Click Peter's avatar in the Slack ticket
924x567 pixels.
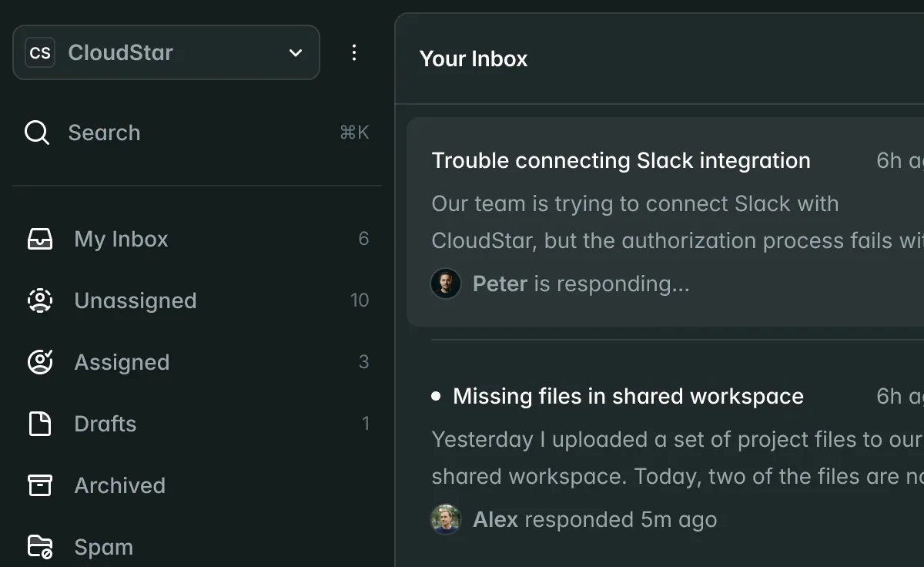pos(446,283)
